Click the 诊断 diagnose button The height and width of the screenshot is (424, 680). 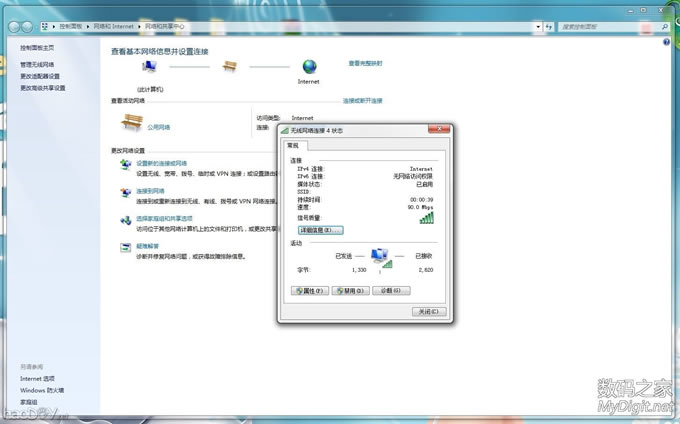click(x=391, y=290)
